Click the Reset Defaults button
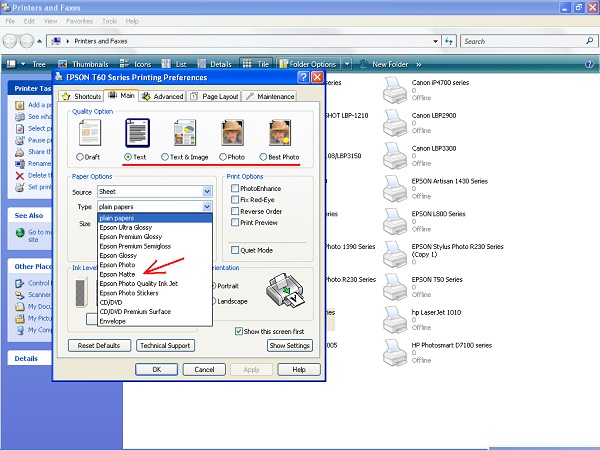The height and width of the screenshot is (450, 600). [x=99, y=346]
